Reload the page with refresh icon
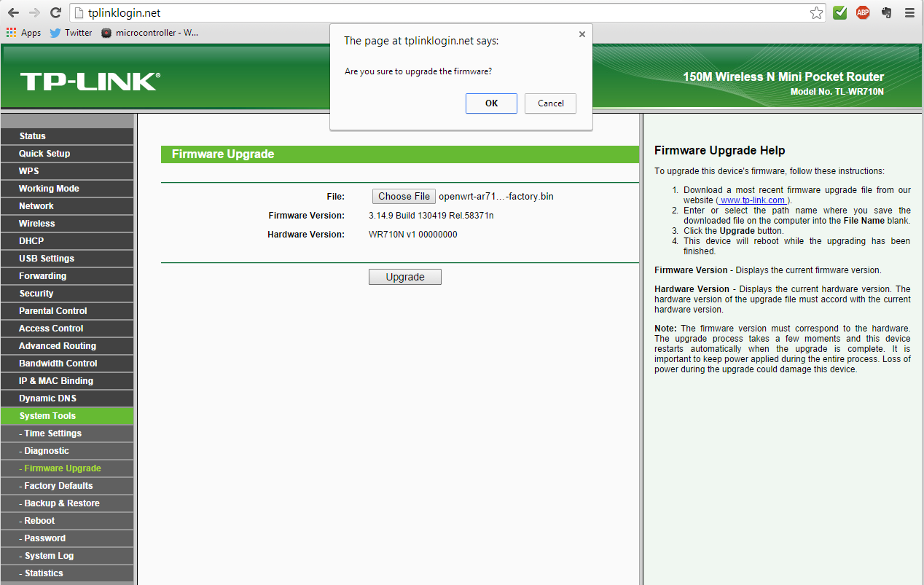 (x=55, y=13)
